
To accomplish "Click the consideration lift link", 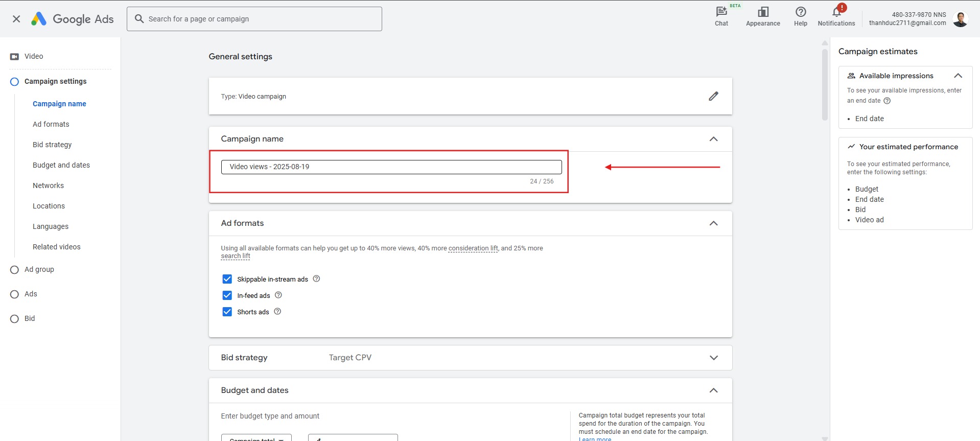I will coord(473,248).
